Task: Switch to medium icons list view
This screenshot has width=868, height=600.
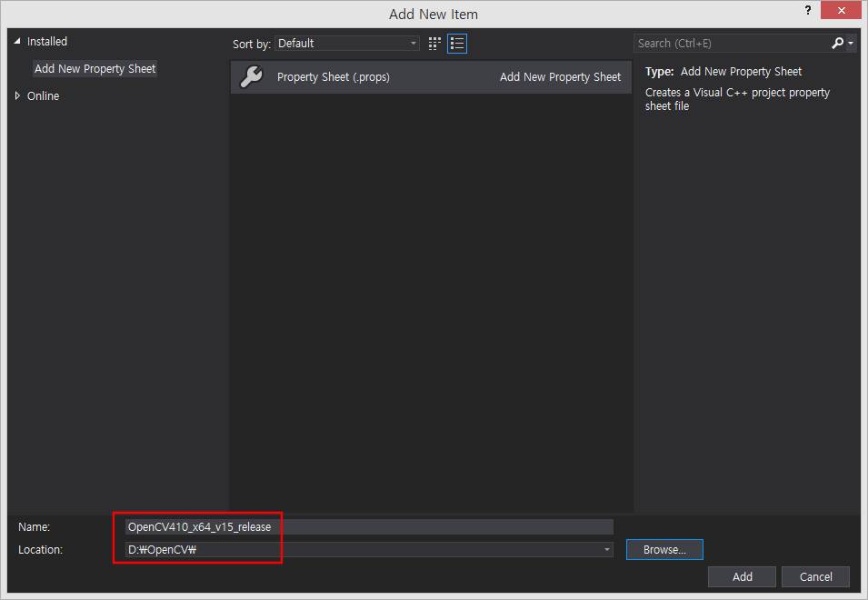Action: 457,43
